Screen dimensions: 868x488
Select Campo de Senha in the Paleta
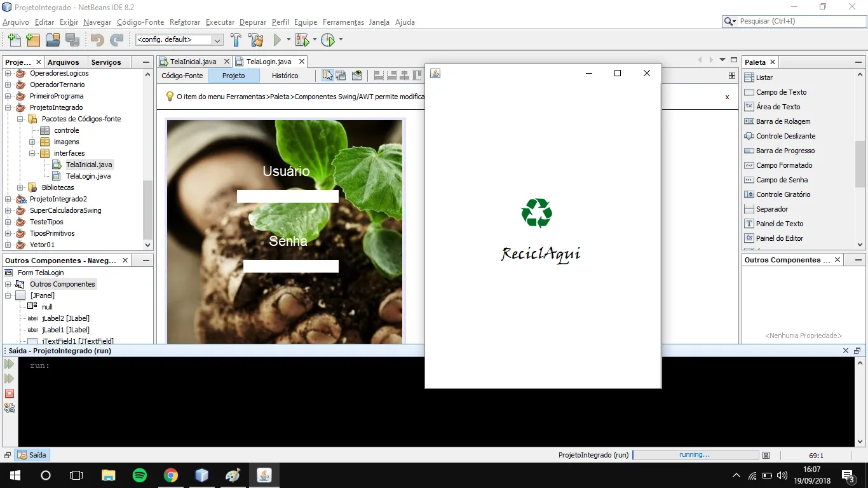782,180
